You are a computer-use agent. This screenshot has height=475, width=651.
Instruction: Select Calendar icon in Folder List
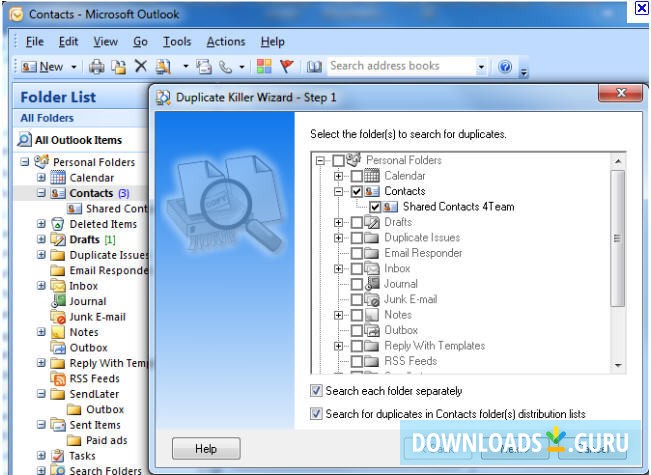click(58, 177)
